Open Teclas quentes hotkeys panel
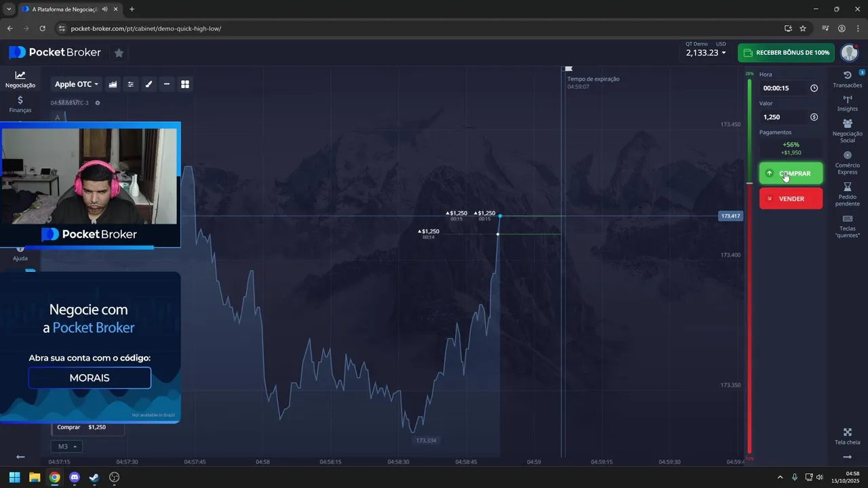This screenshot has width=868, height=488. (847, 226)
